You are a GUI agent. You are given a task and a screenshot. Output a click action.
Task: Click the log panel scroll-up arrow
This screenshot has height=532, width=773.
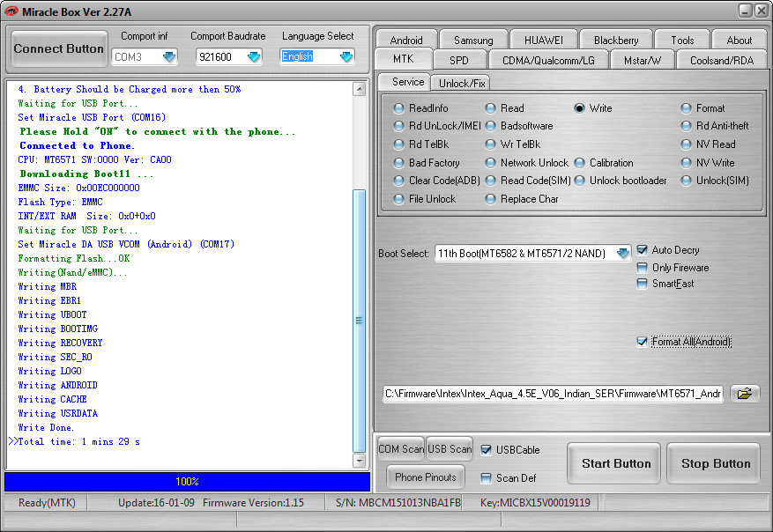point(359,89)
